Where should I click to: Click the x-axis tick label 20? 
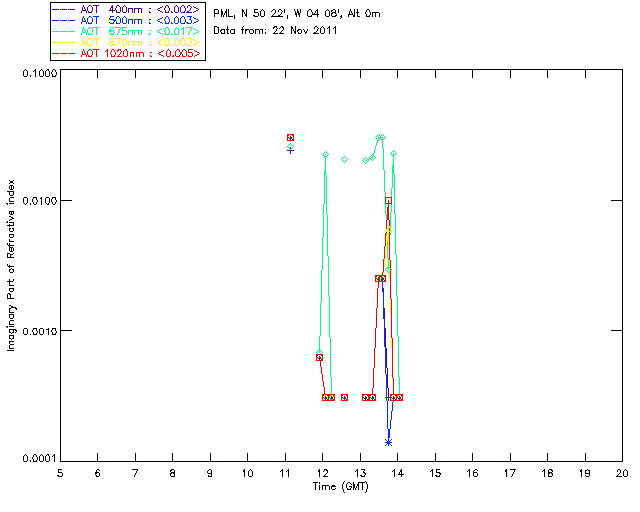coord(622,473)
